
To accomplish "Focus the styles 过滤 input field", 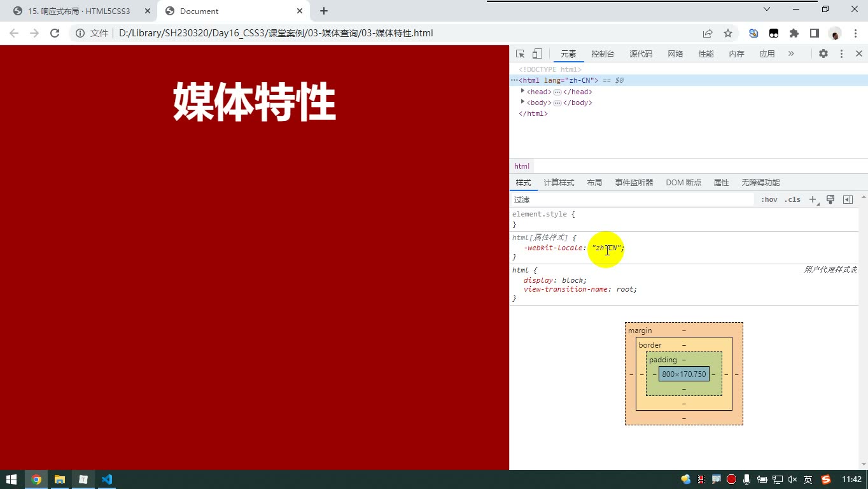I will (633, 199).
